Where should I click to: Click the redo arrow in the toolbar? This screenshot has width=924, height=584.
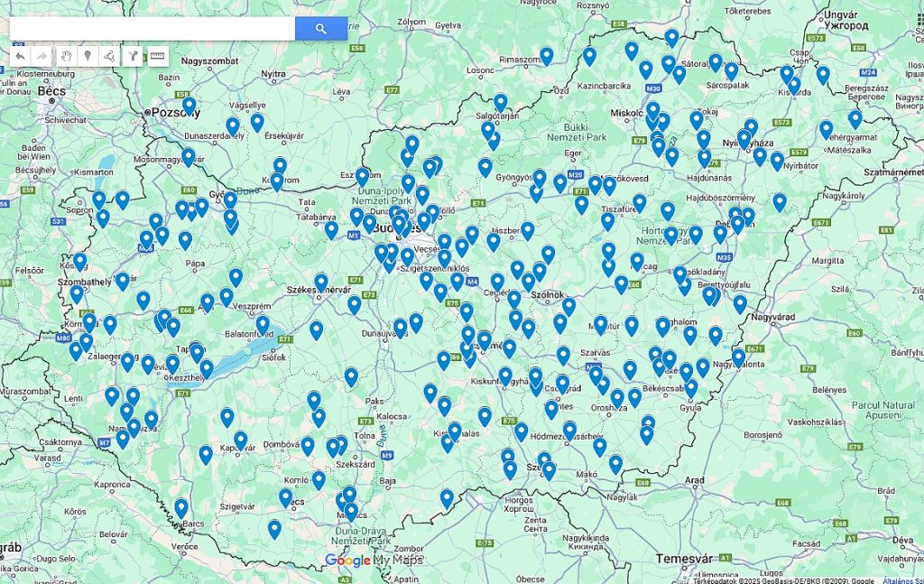42,56
